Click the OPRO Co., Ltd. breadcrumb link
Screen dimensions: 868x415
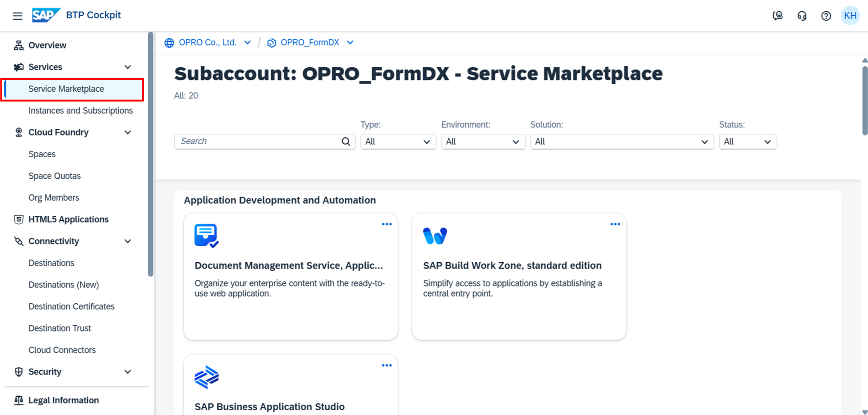[x=208, y=43]
